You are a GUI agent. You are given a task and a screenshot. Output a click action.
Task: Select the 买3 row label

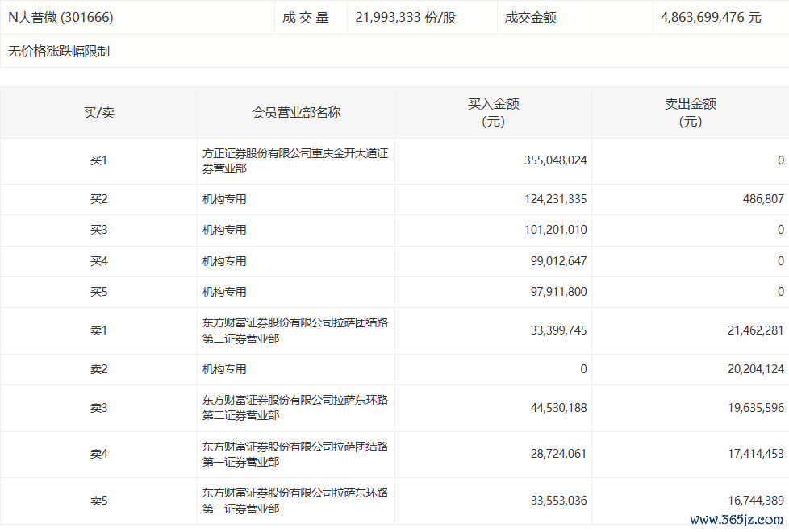98,230
